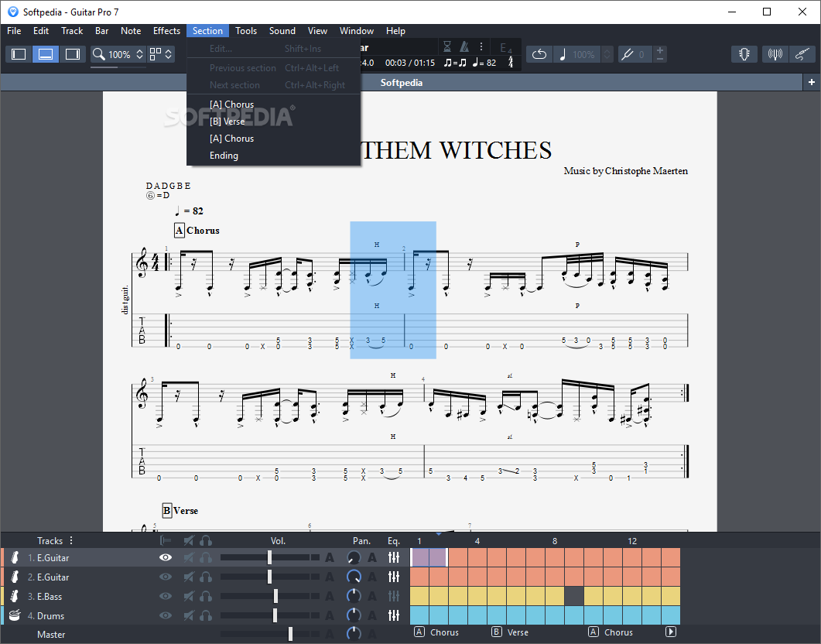The width and height of the screenshot is (821, 644).
Task: Open equalizer for the Drums track
Action: pos(395,615)
